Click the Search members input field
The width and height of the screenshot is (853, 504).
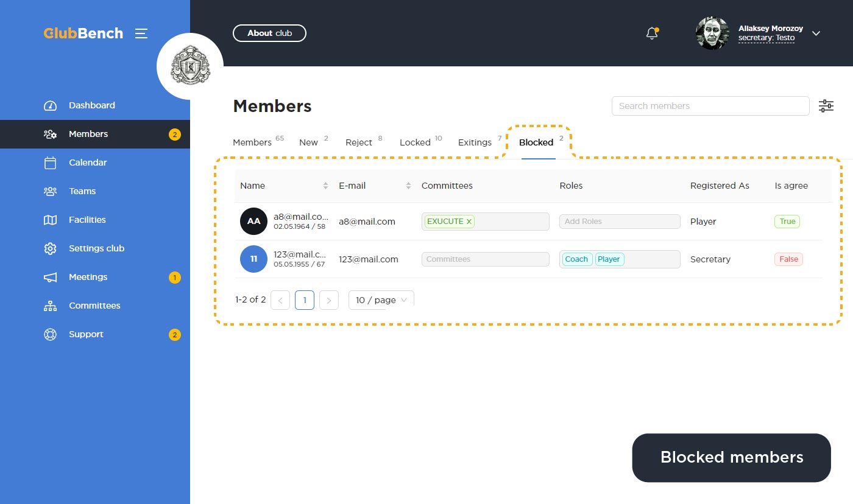(x=710, y=106)
